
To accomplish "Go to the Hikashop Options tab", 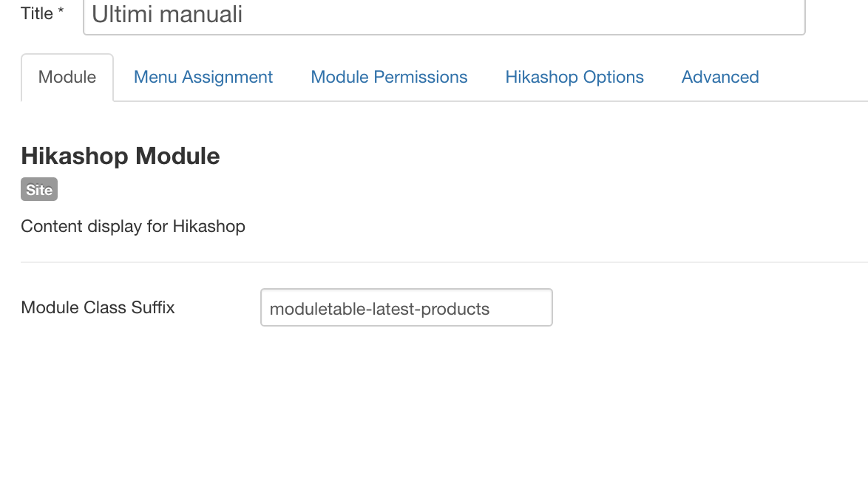I will point(574,77).
